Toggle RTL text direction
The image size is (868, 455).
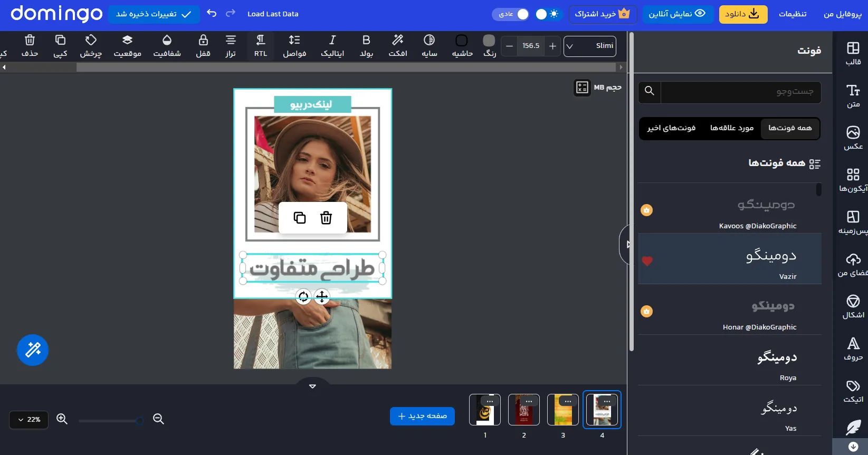click(261, 46)
